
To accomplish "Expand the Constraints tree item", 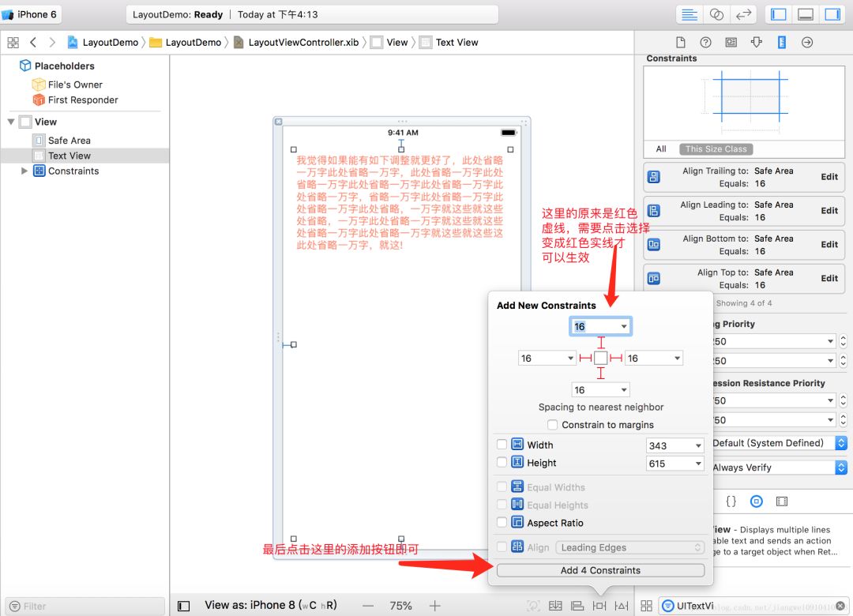I will coord(24,171).
